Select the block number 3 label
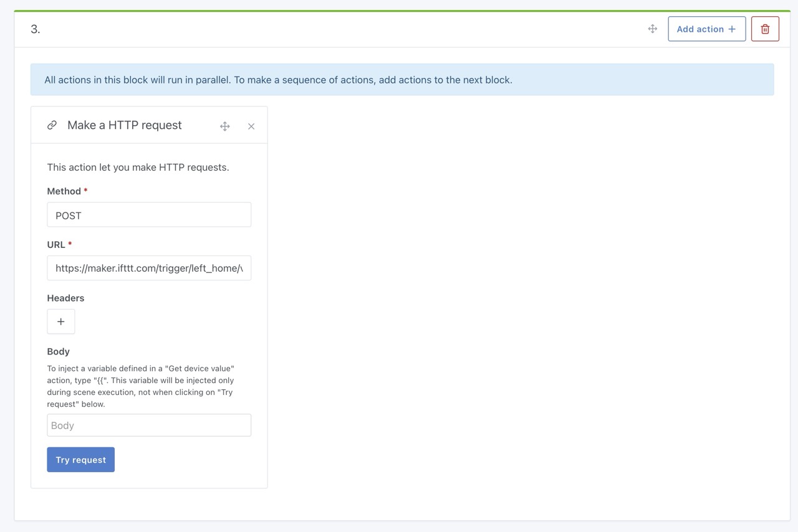798x532 pixels. pos(36,29)
